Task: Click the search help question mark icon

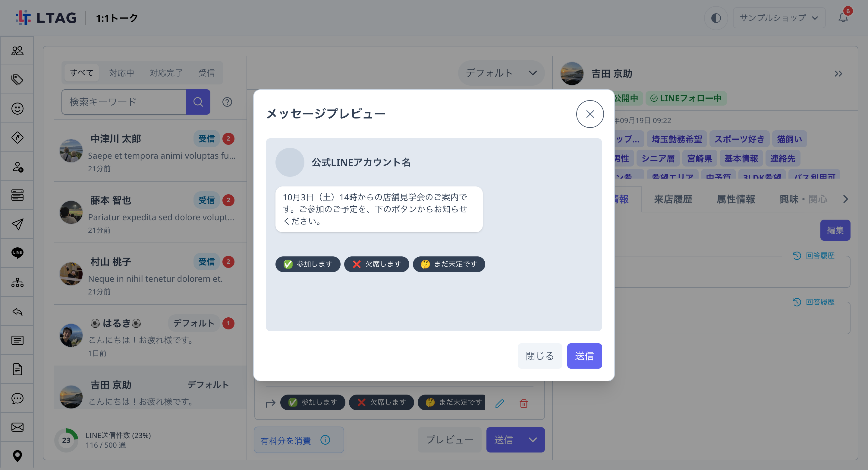Action: (x=227, y=102)
